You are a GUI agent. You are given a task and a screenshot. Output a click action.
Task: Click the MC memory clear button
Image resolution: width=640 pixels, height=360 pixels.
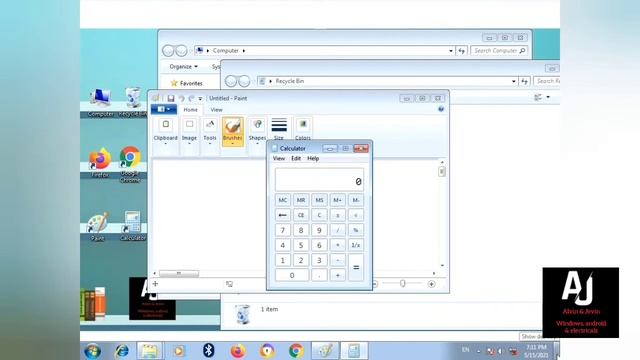[282, 200]
